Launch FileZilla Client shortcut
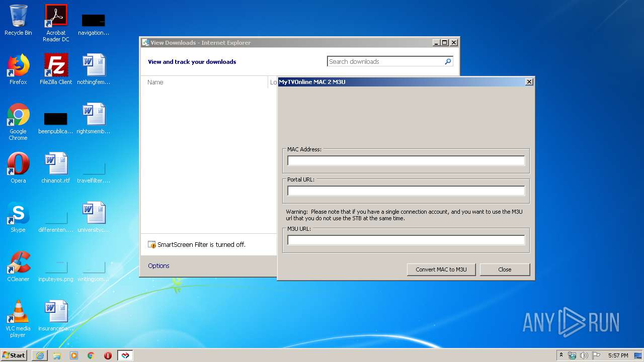This screenshot has width=644, height=362. (56, 69)
